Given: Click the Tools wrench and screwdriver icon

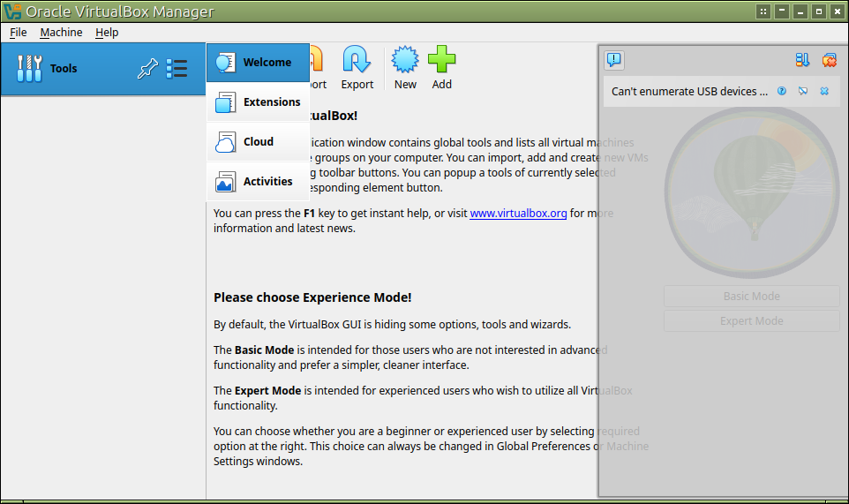Looking at the screenshot, I should pos(29,68).
